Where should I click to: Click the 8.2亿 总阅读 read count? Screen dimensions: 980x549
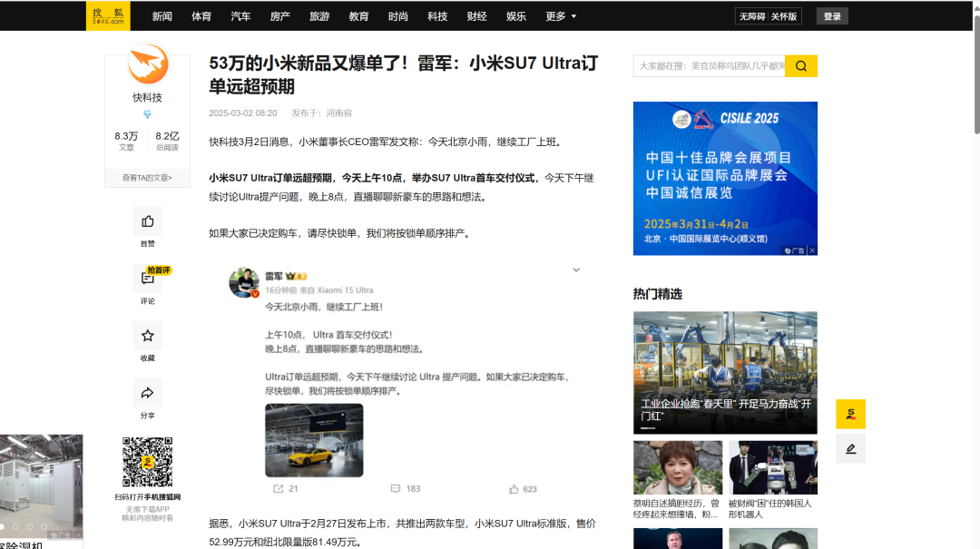pos(167,141)
